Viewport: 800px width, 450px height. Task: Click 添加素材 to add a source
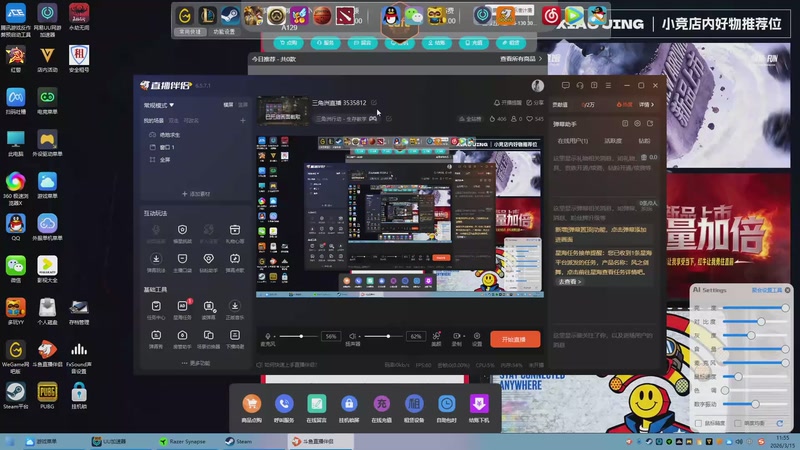tap(196, 194)
